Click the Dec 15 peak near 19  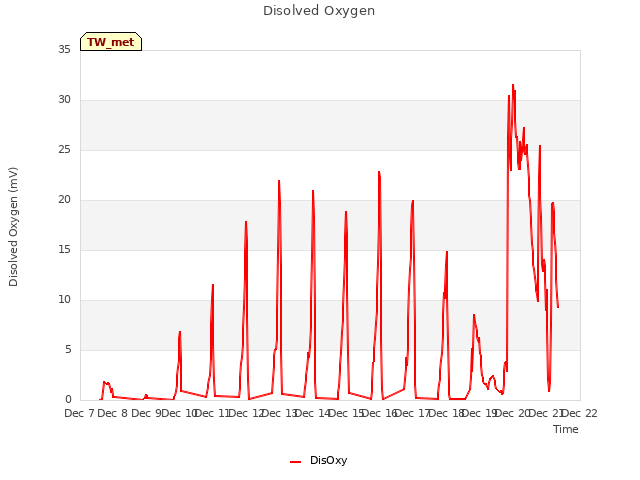pos(346,212)
